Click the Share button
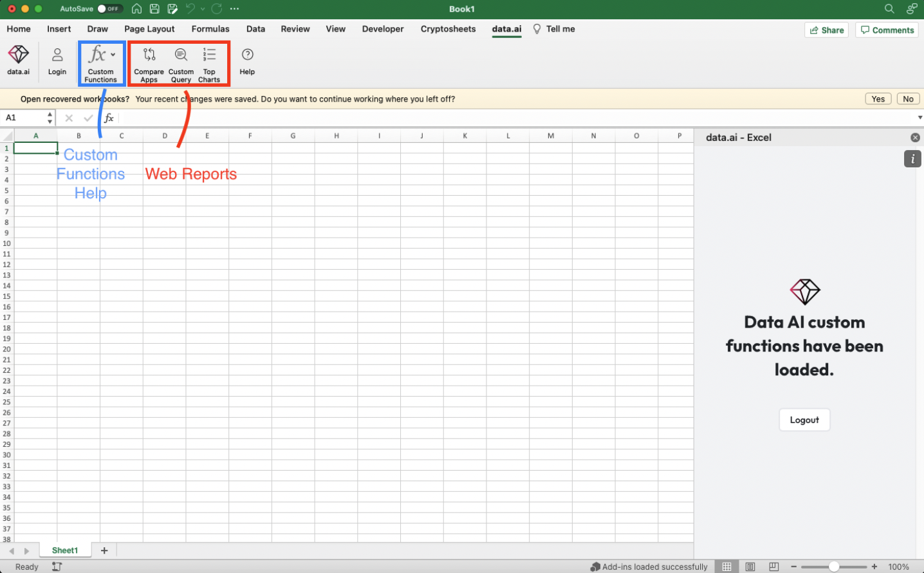Image resolution: width=924 pixels, height=573 pixels. click(827, 30)
